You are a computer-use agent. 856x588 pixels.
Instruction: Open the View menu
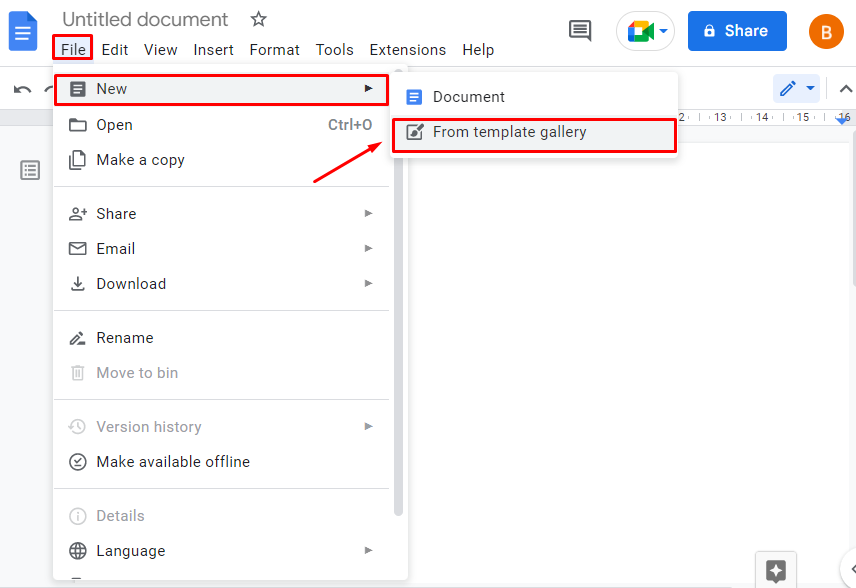click(x=160, y=50)
